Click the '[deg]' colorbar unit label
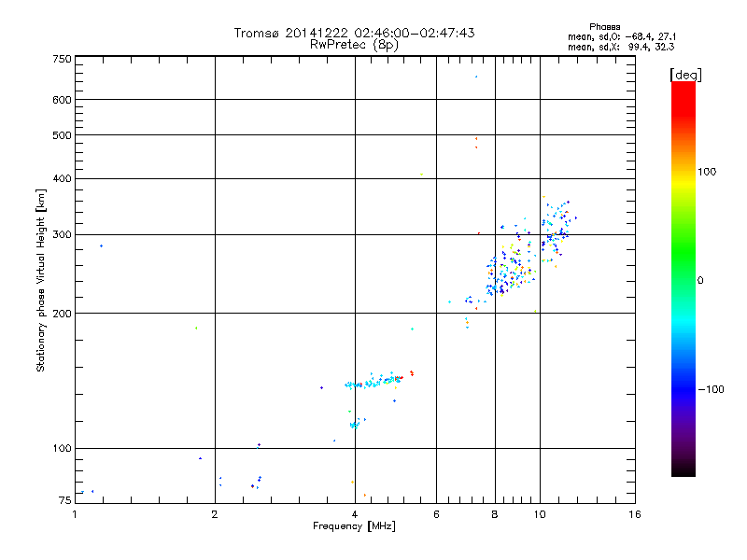 click(685, 75)
